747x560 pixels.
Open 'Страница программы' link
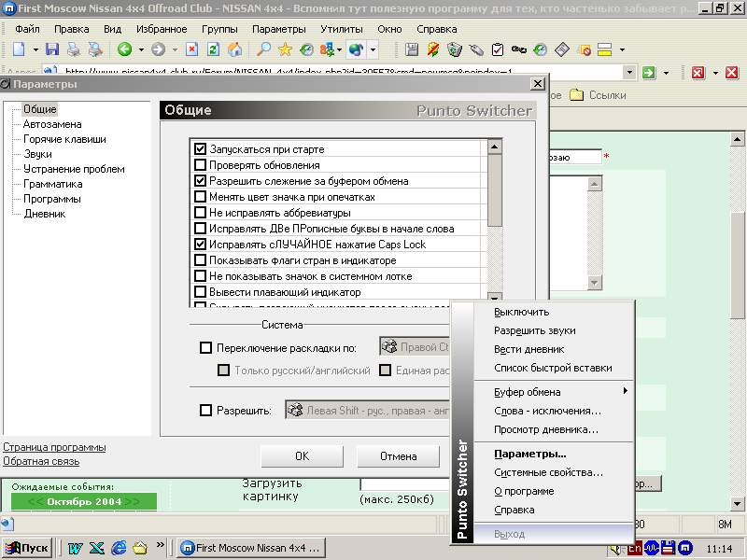pyautogui.click(x=54, y=447)
